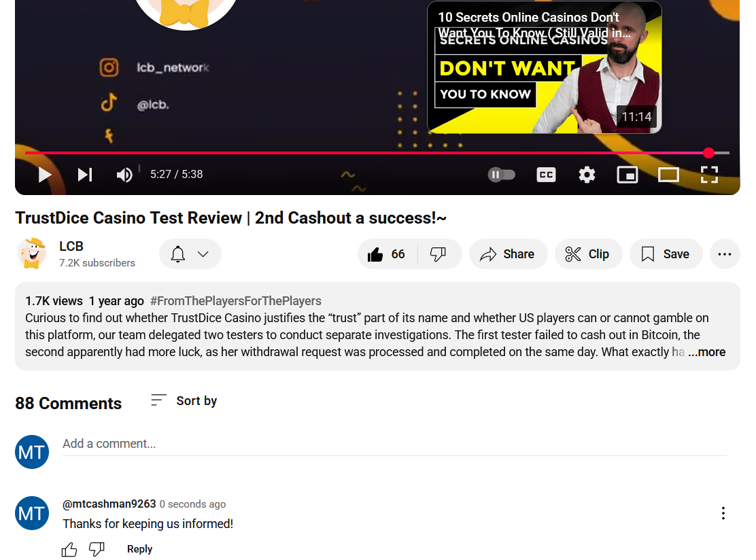Click the red video progress bar
This screenshot has height=560, width=756.
[x=366, y=153]
